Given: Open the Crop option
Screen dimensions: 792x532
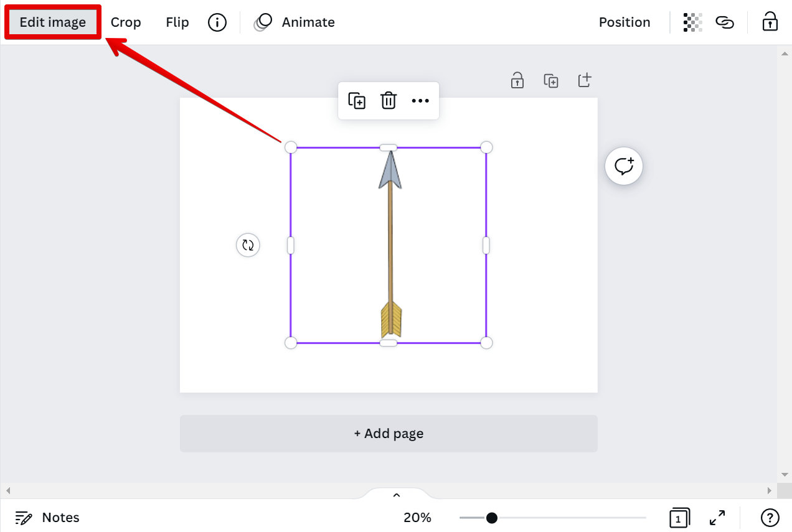Looking at the screenshot, I should [x=126, y=22].
